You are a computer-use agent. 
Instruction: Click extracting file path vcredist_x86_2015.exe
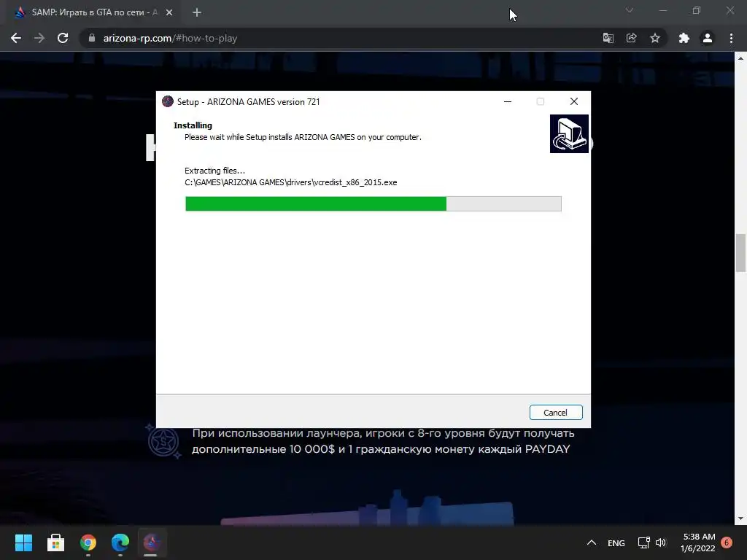(x=290, y=182)
